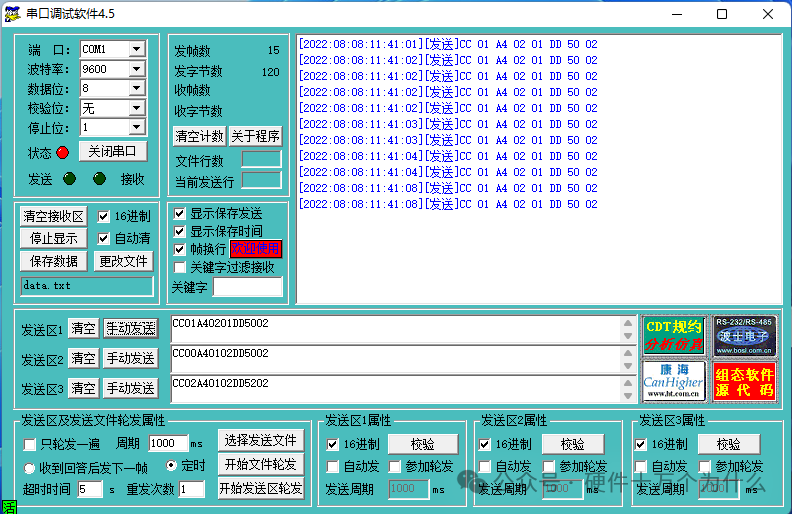Click 校验 button in 发送区3属性
The image size is (792, 514).
729,444
